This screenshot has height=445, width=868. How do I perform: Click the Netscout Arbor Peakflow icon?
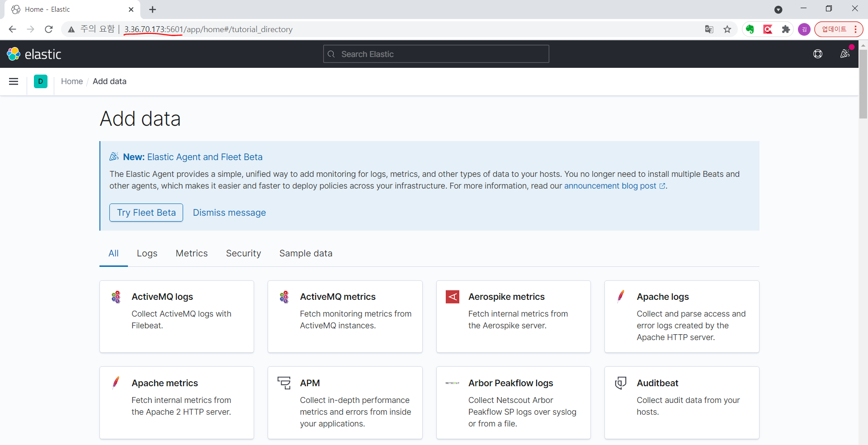453,383
